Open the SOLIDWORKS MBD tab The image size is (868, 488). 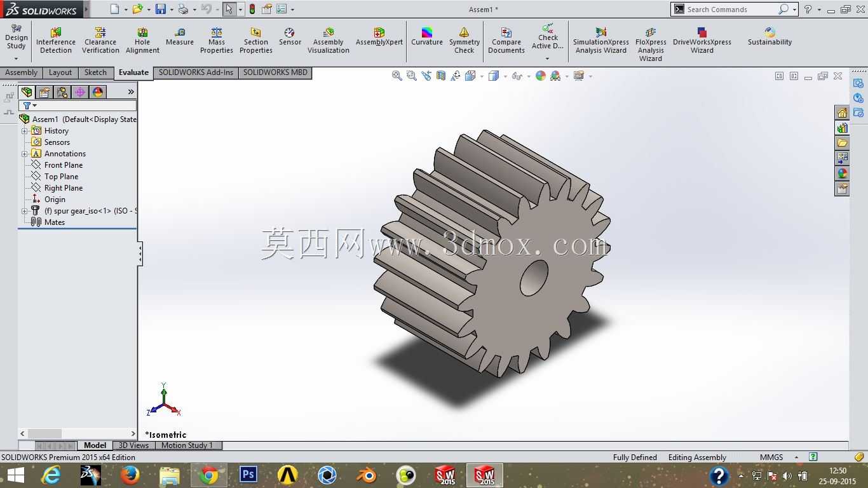(x=275, y=72)
